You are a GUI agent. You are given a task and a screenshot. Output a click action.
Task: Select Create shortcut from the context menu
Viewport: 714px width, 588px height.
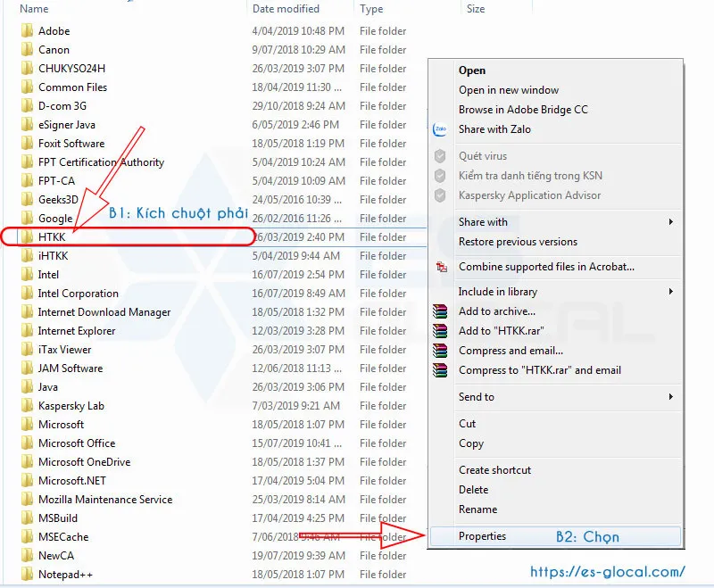point(494,470)
